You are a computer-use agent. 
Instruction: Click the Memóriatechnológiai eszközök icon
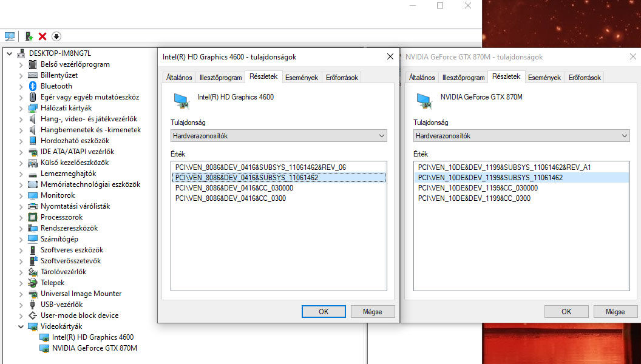pyautogui.click(x=33, y=184)
